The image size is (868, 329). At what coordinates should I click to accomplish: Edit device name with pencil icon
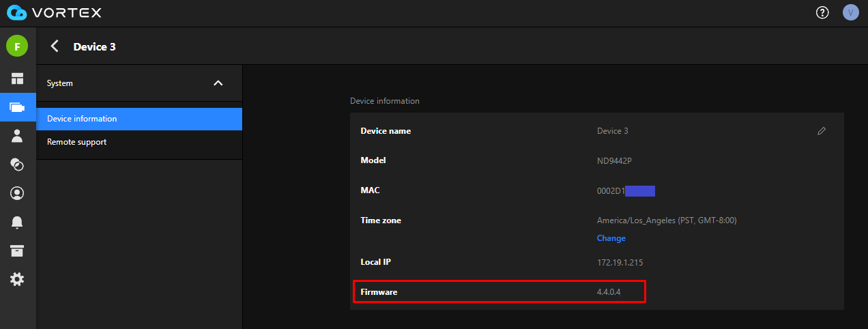tap(822, 131)
